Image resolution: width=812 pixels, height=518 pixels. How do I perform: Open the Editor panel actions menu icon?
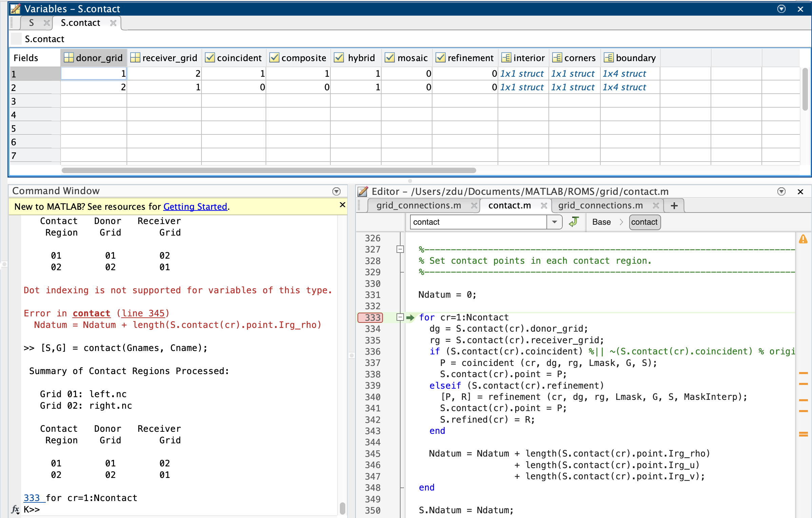point(781,191)
